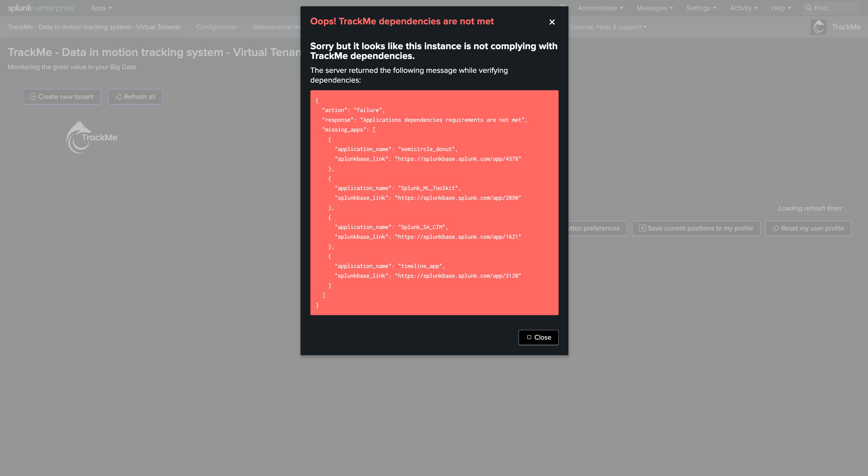Click the splunk>enterprise logo
Screen dimensions: 868x476
click(x=41, y=8)
